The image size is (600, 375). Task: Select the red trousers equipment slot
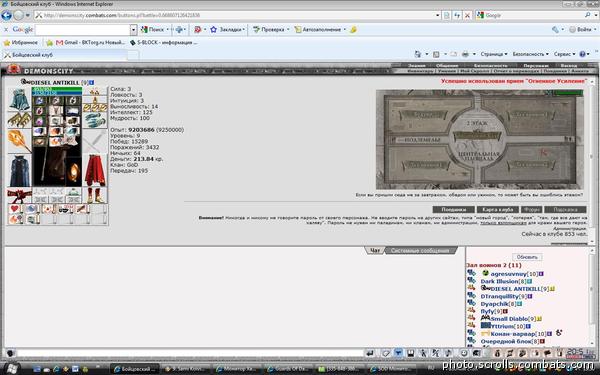[95, 170]
